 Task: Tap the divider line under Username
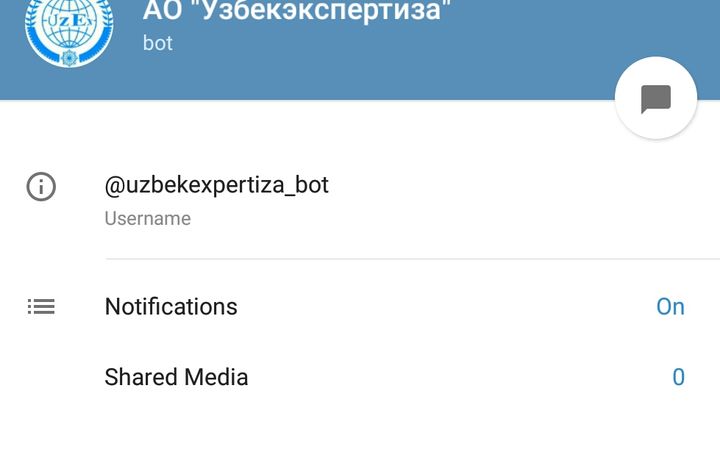(x=412, y=259)
